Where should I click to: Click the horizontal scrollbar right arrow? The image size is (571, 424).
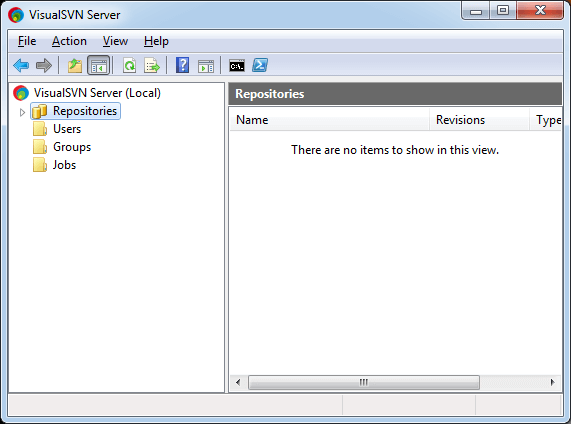coord(553,382)
